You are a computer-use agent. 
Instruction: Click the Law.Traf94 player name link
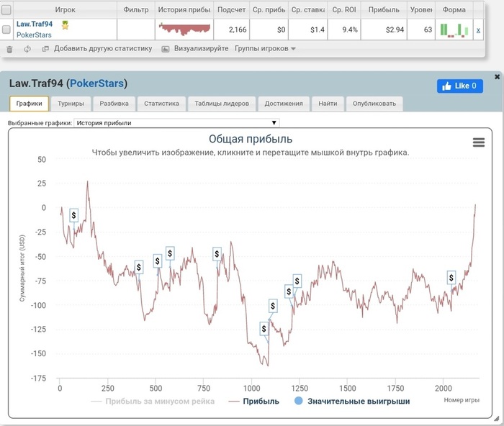[x=35, y=24]
